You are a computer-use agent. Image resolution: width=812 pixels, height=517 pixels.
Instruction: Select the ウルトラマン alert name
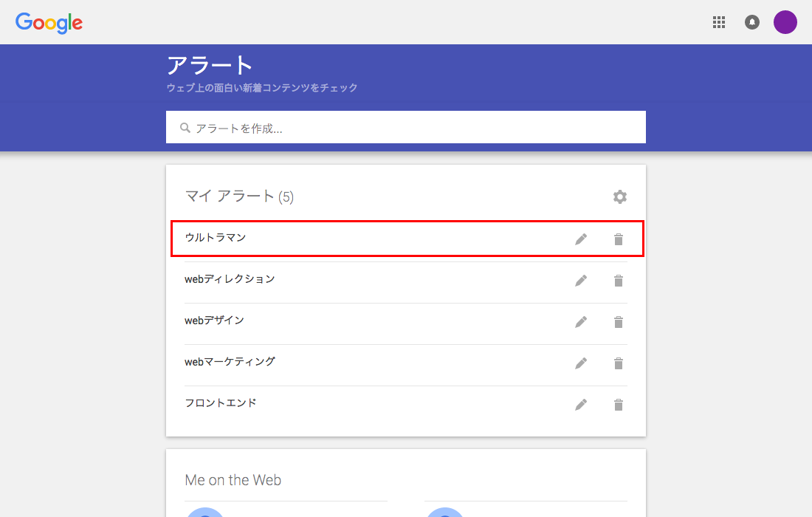point(216,237)
